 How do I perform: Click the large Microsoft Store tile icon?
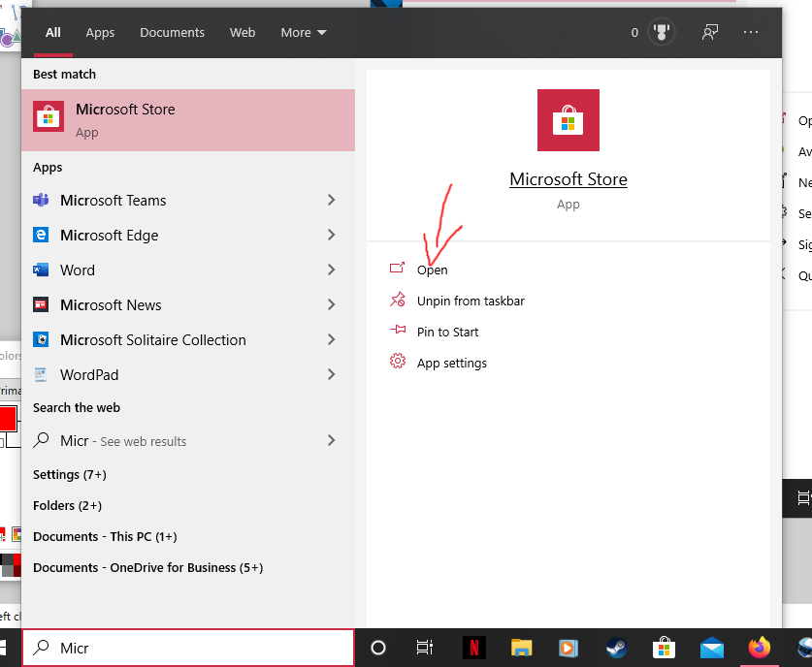[x=568, y=120]
